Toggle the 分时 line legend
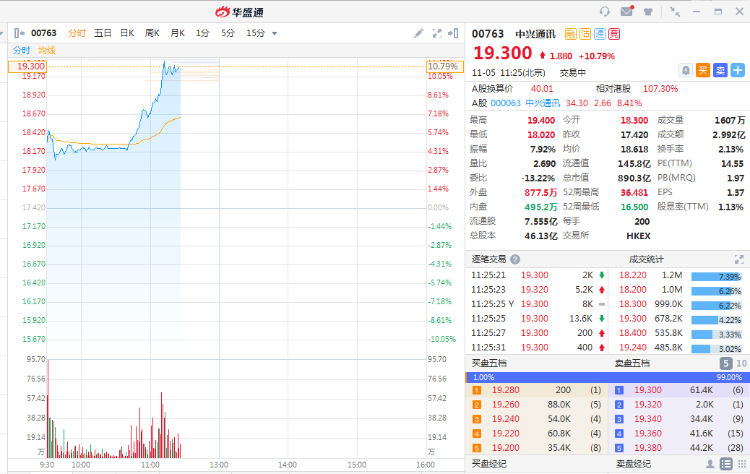 [21, 50]
